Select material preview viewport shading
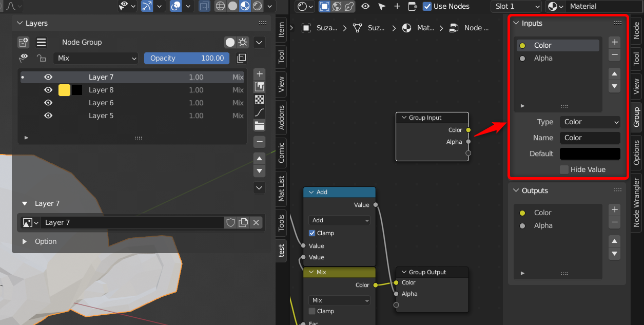Image resolution: width=644 pixels, height=325 pixels. [245, 6]
